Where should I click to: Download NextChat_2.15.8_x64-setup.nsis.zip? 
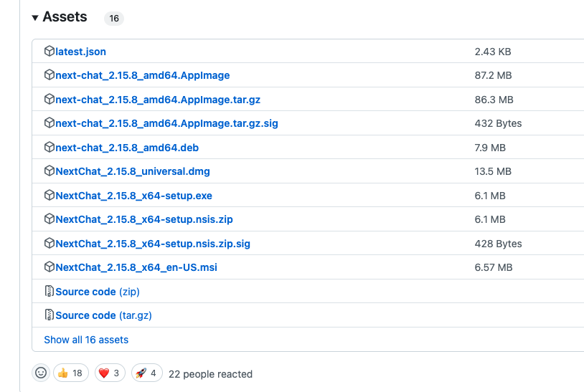point(144,219)
